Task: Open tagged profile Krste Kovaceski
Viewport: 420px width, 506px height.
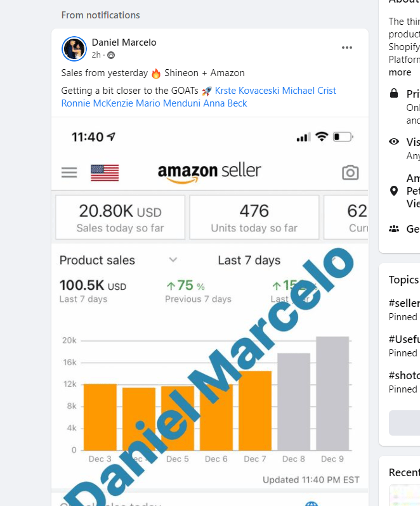Action: 247,90
